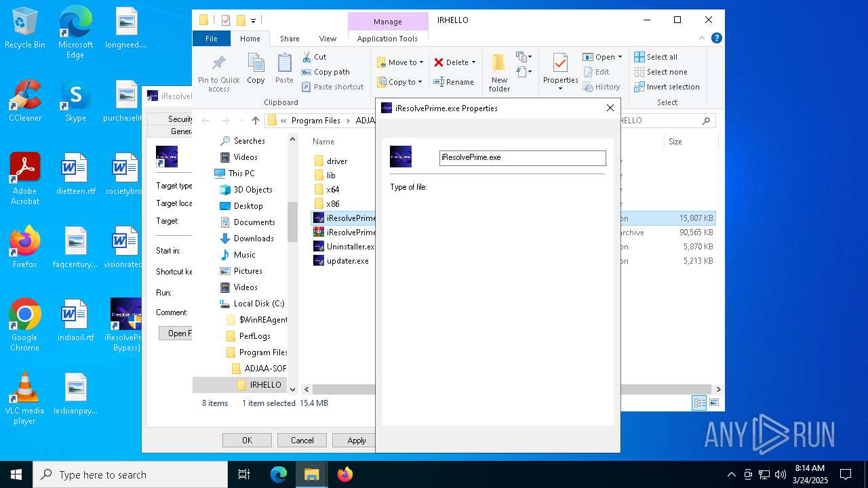Screen dimensions: 868x488
Task: Click the Properties checkmark icon
Action: pos(560,63)
